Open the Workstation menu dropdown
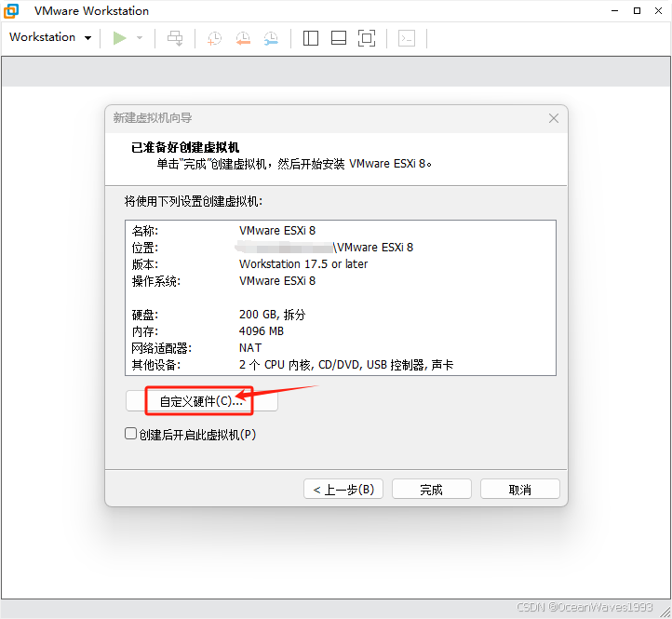 (50, 37)
